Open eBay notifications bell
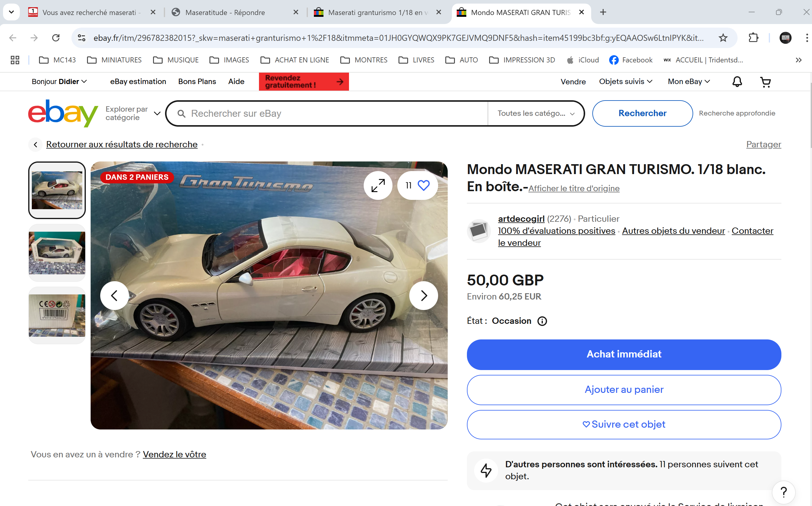Viewport: 812px width, 506px height. pos(737,82)
